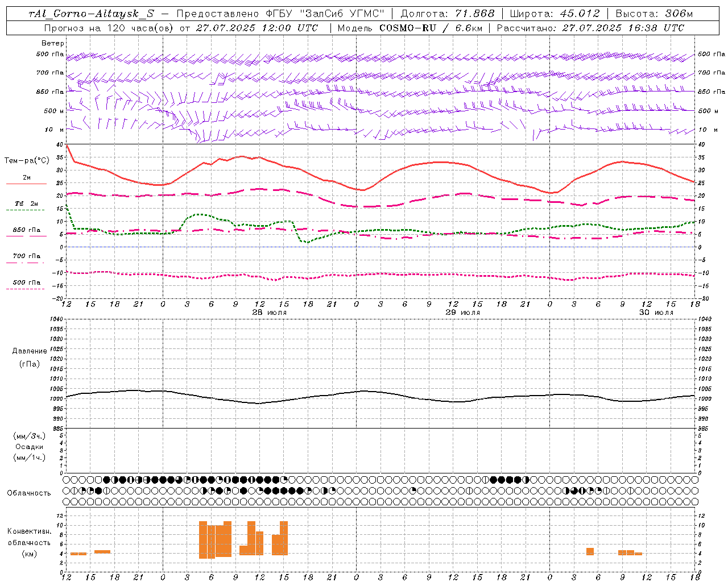This screenshot has width=728, height=582.
Task: Click the (мм/3ч.) precipitation unit label
Action: click(x=30, y=436)
